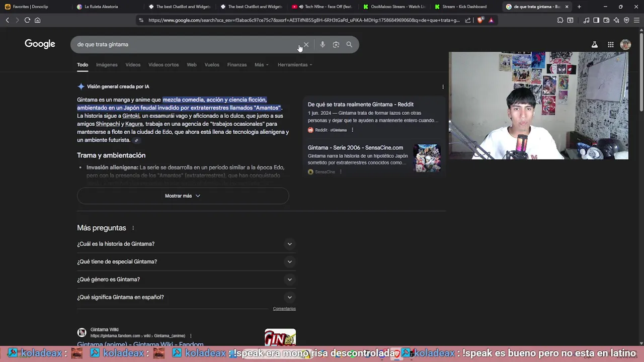This screenshot has height=362, width=644.
Task: Open Google Labs flask icon
Action: tap(594, 44)
